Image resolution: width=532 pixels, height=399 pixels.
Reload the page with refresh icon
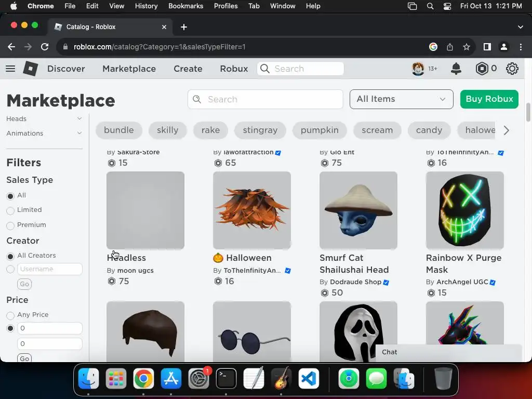point(45,47)
